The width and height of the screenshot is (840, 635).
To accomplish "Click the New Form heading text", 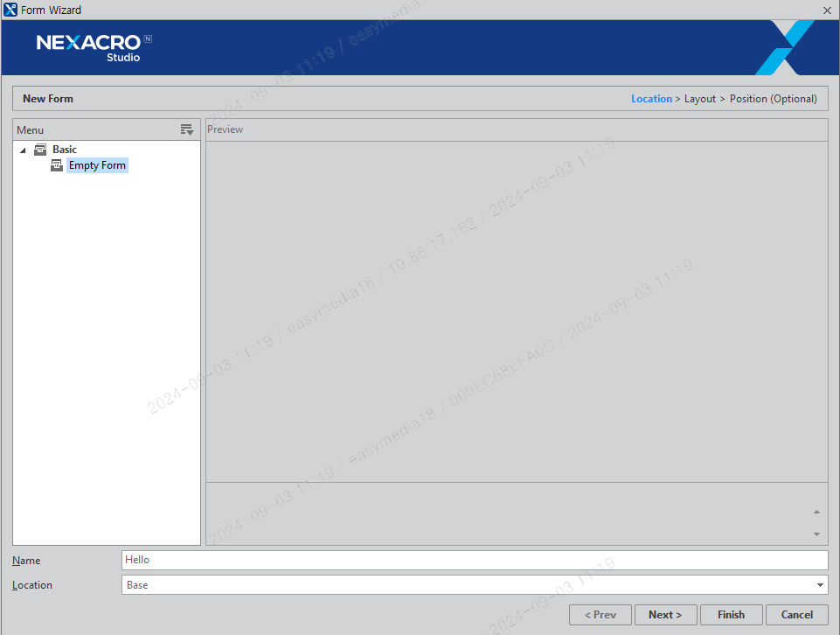I will pyautogui.click(x=48, y=99).
